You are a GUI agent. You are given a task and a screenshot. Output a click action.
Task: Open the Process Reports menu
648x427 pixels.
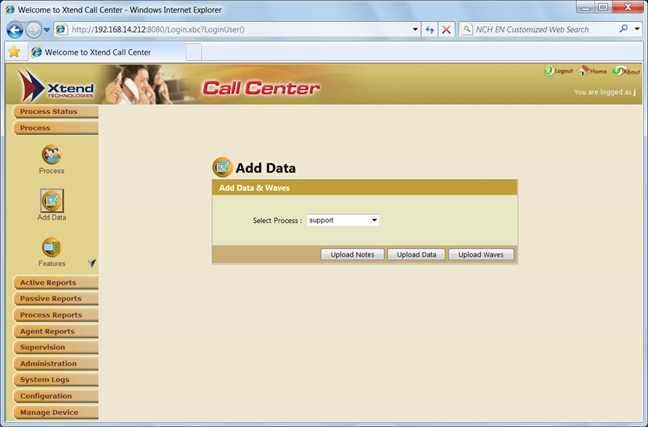point(55,315)
